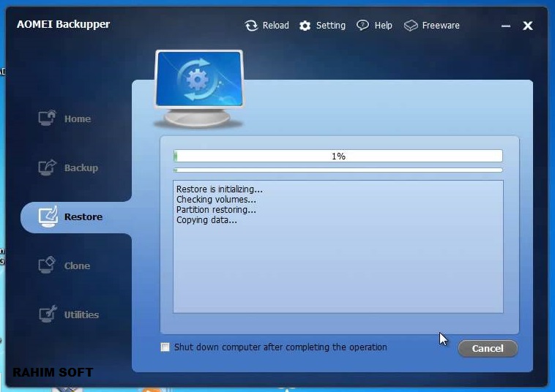Minimize the AOMEI Backupper window
The image size is (555, 392).
pos(506,26)
